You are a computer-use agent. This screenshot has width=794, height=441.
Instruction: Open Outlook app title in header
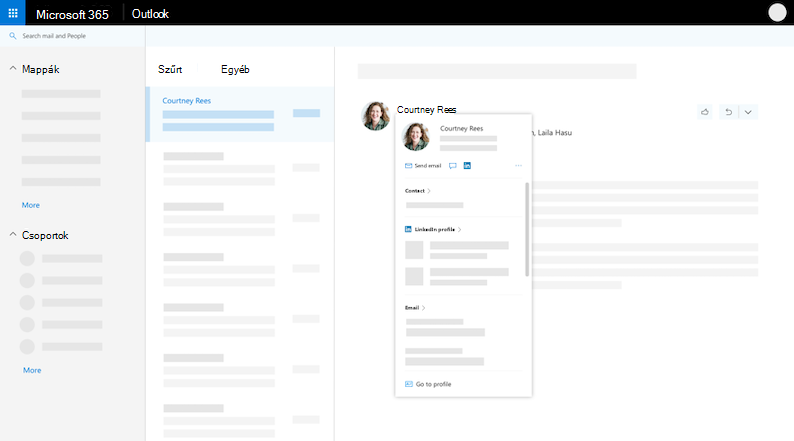pos(150,14)
